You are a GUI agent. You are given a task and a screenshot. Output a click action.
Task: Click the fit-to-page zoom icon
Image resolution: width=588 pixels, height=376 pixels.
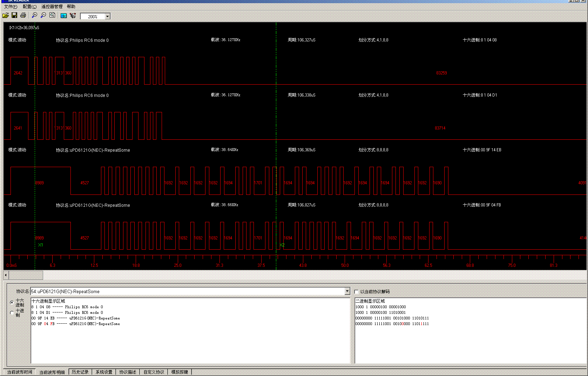(x=52, y=15)
